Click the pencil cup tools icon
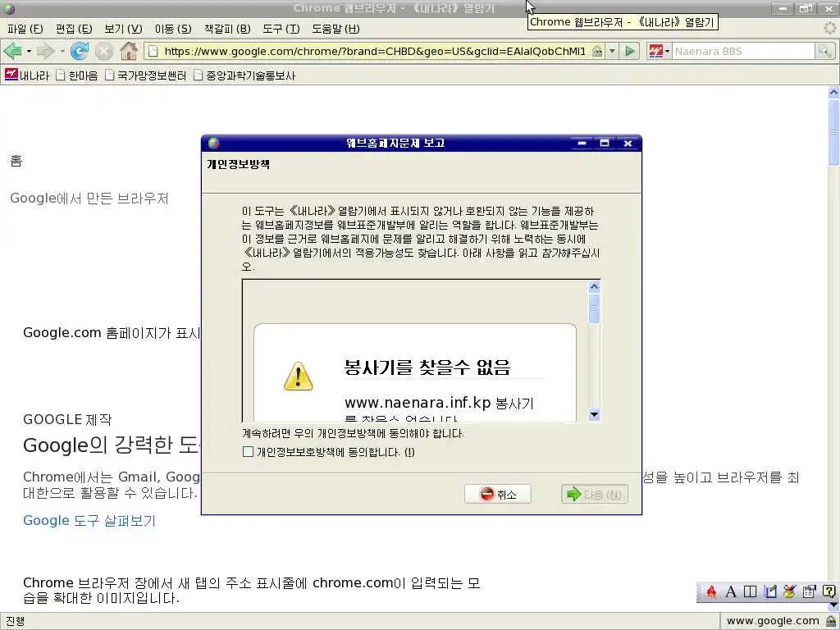This screenshot has height=630, width=840. pos(789,591)
